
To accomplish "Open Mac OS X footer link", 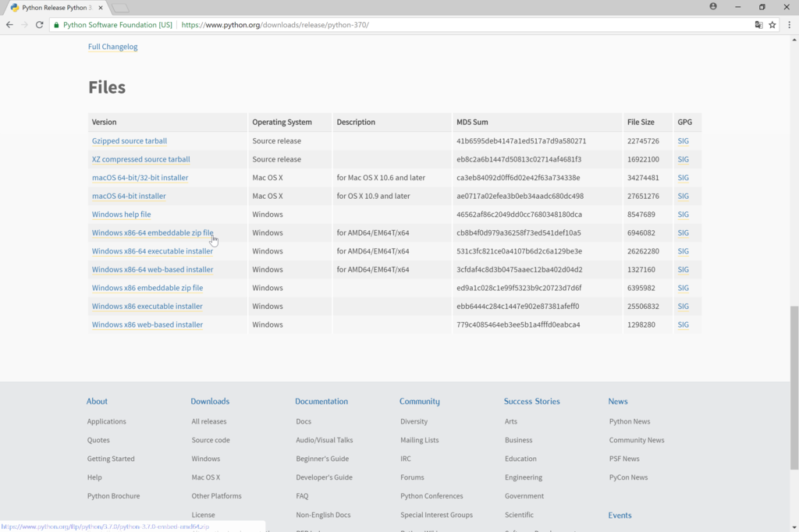I will coord(206,477).
